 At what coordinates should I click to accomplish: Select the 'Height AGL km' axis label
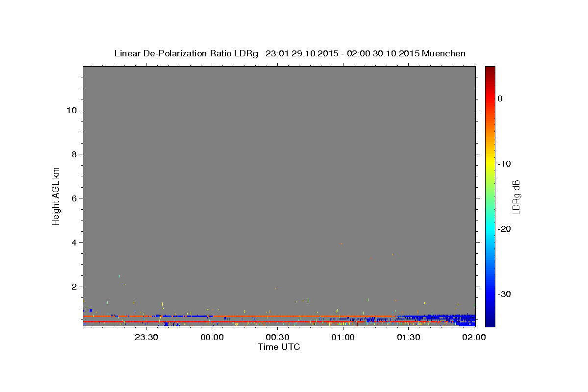[56, 196]
